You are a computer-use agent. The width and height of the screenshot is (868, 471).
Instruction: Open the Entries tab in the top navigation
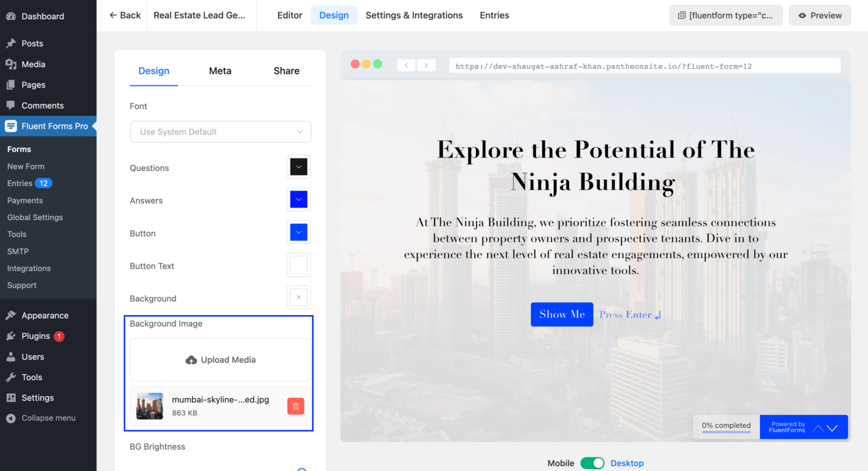[x=494, y=15]
